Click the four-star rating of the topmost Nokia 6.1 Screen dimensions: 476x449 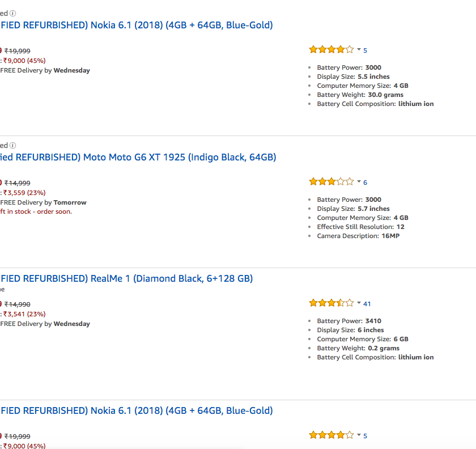[x=331, y=50]
